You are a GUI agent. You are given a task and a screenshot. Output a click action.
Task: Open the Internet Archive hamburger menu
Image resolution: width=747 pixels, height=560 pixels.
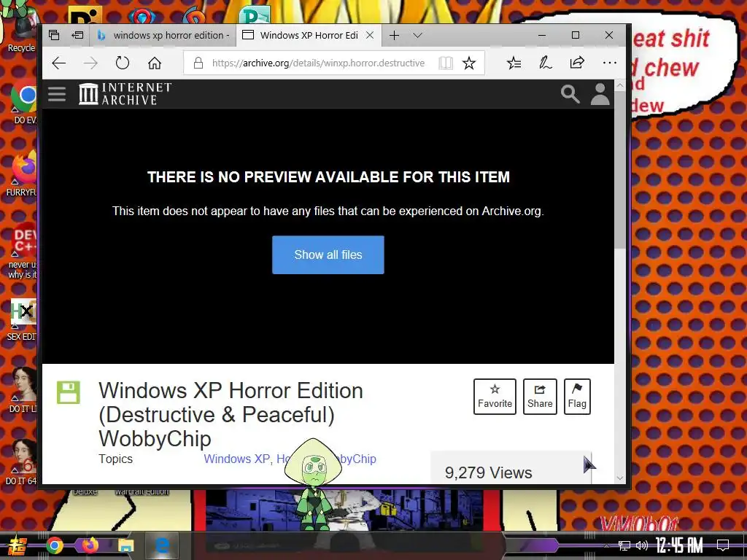(57, 94)
